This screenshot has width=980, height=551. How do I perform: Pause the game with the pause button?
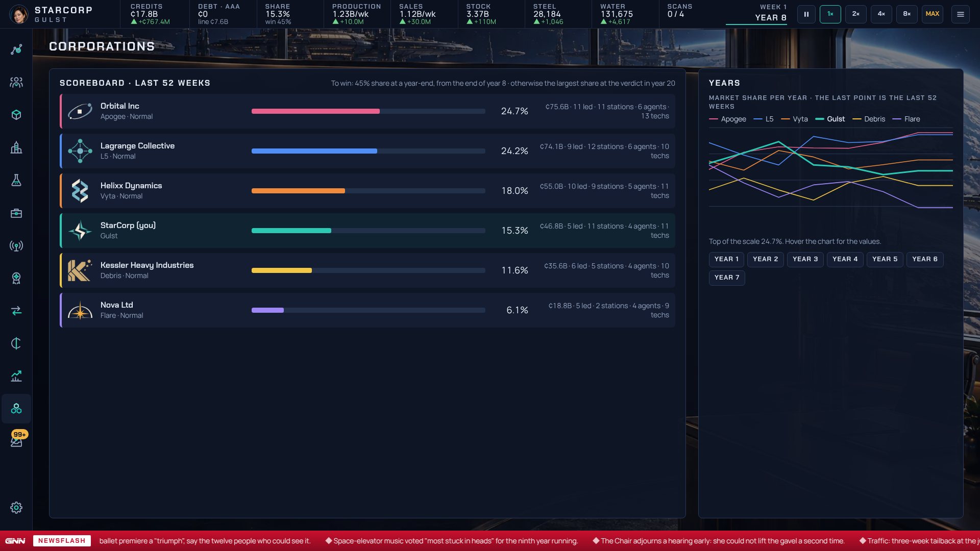tap(806, 14)
